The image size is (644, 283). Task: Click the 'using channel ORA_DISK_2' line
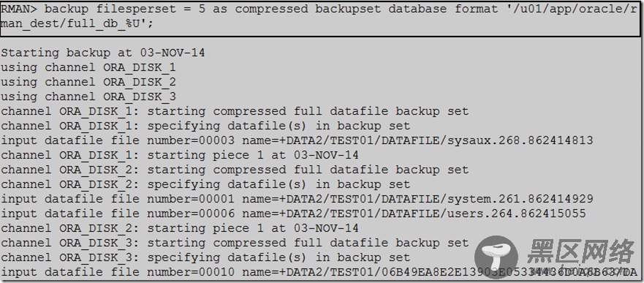point(88,82)
